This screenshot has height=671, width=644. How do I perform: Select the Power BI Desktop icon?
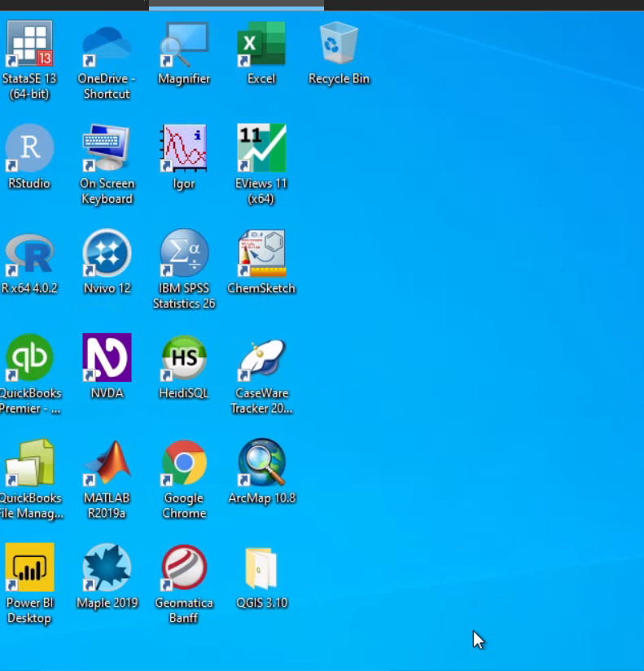tap(29, 567)
